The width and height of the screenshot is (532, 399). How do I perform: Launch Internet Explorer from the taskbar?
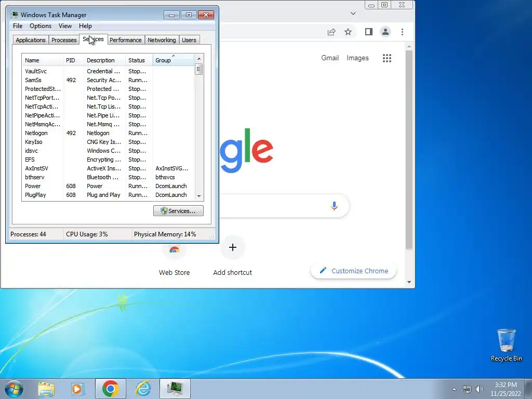tap(143, 389)
